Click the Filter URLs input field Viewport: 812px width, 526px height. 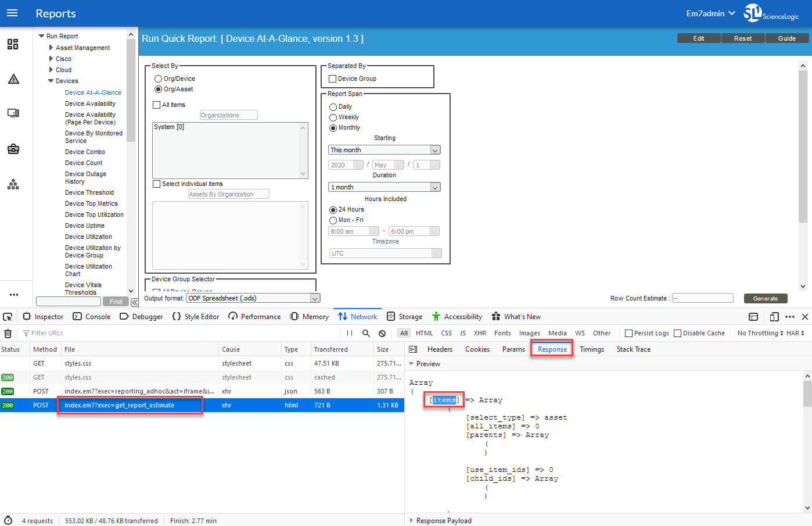174,334
